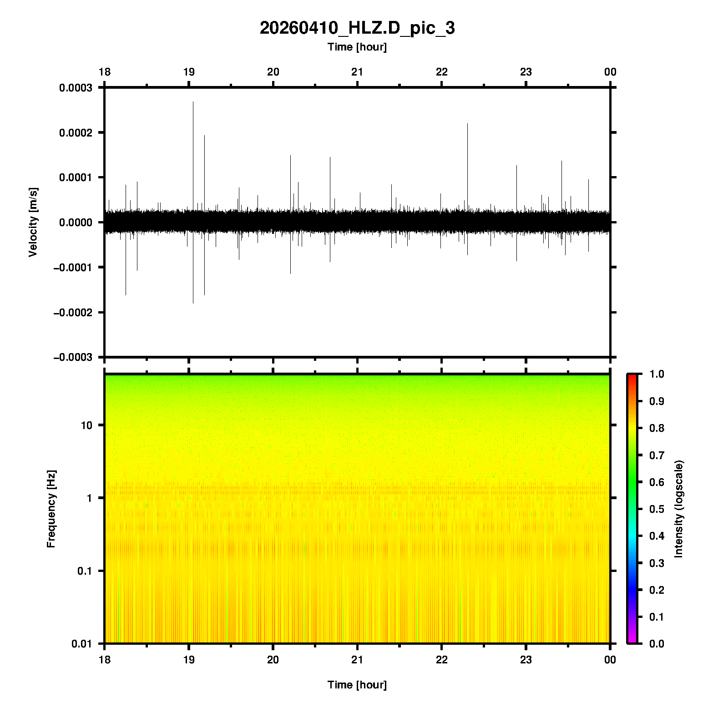Image resolution: width=708 pixels, height=728 pixels.
Task: Select the hour 23 tick below the spectrogram
Action: point(526,660)
